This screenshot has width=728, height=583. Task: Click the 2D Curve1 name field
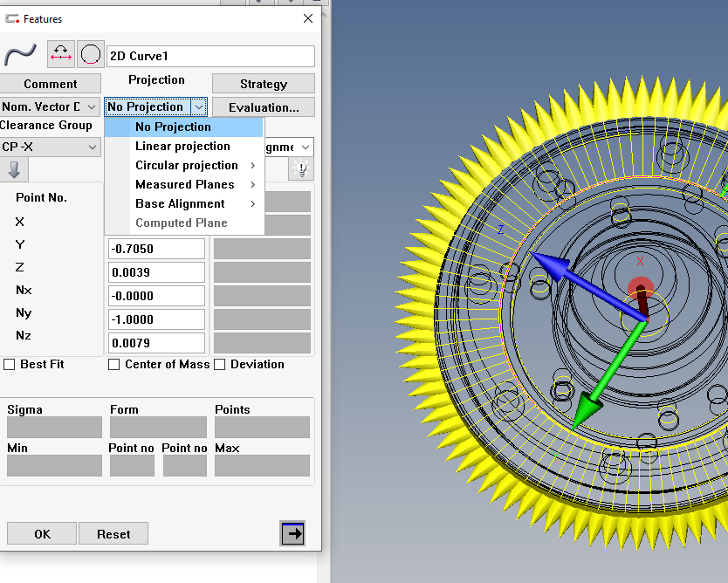pos(209,56)
